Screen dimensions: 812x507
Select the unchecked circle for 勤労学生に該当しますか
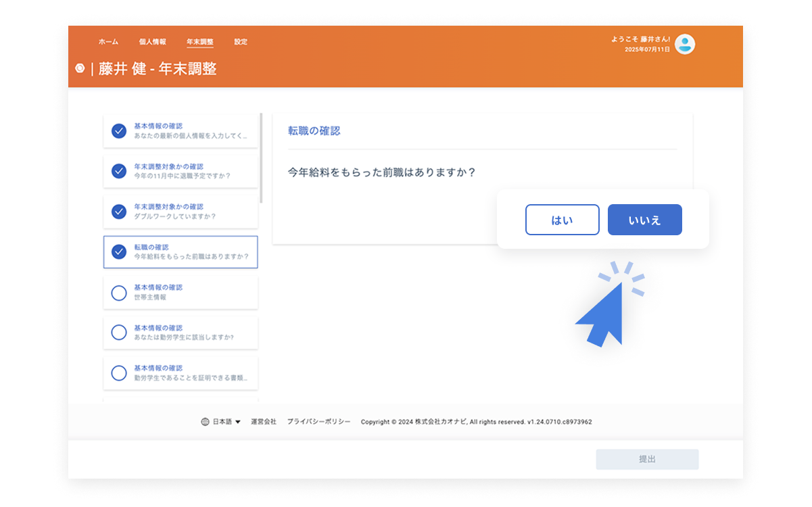point(119,333)
